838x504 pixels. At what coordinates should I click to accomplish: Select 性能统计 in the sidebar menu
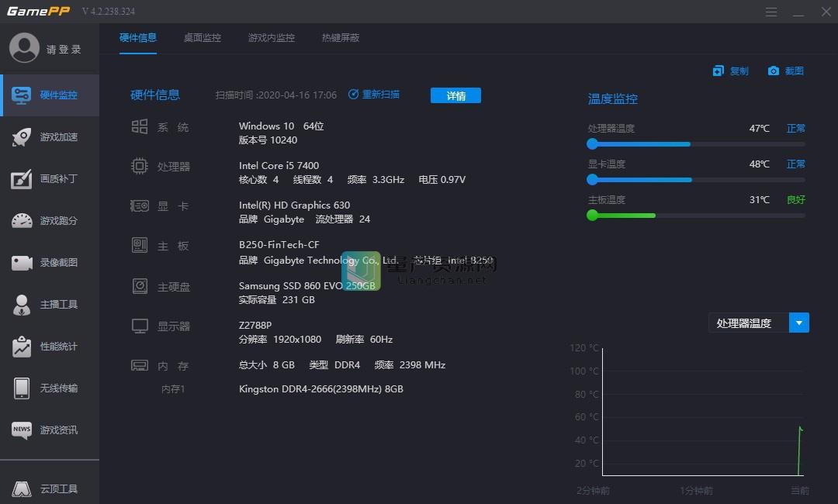[x=50, y=347]
